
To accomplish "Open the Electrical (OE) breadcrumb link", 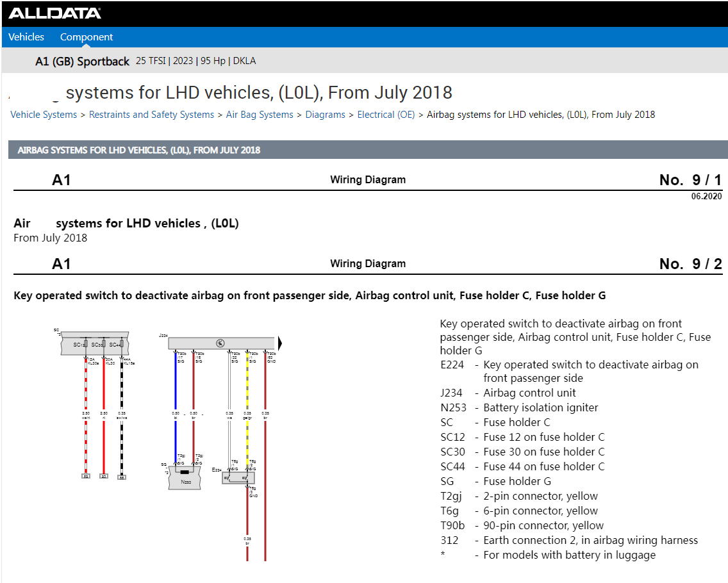I will [386, 115].
